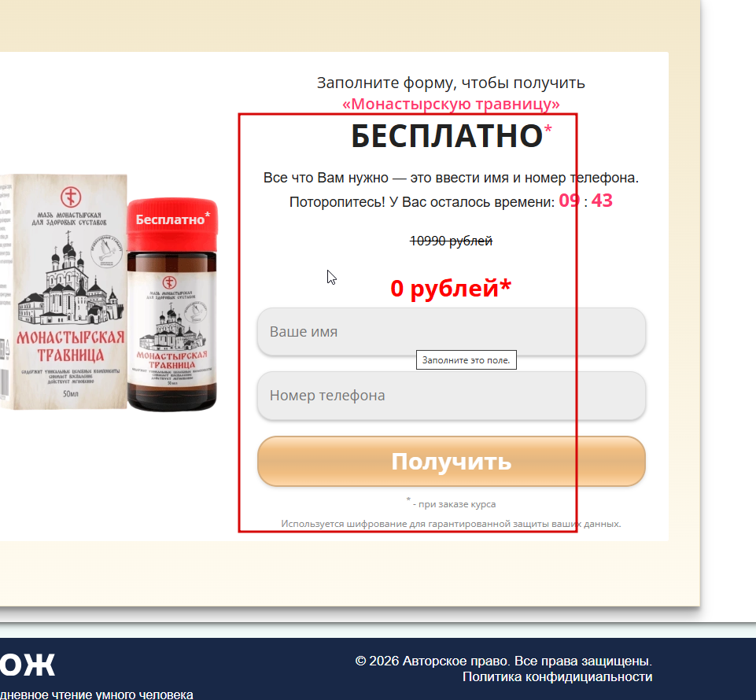Click the pink "«Монастырскую травницу»" title text

(451, 104)
